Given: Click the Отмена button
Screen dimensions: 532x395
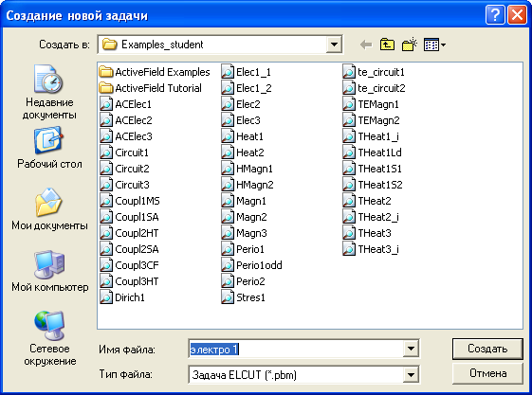Looking at the screenshot, I should tap(487, 373).
